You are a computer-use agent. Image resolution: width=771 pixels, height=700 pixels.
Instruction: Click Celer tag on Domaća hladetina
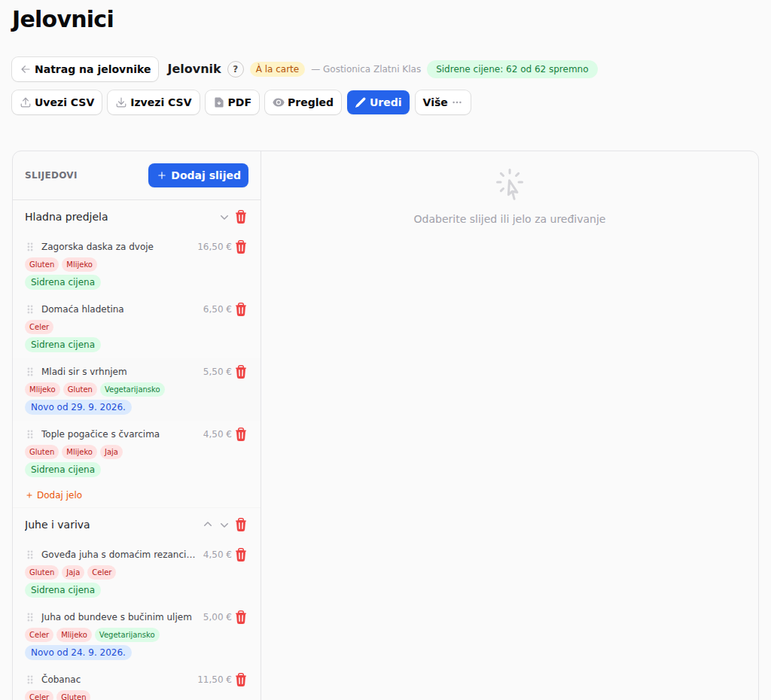point(39,327)
